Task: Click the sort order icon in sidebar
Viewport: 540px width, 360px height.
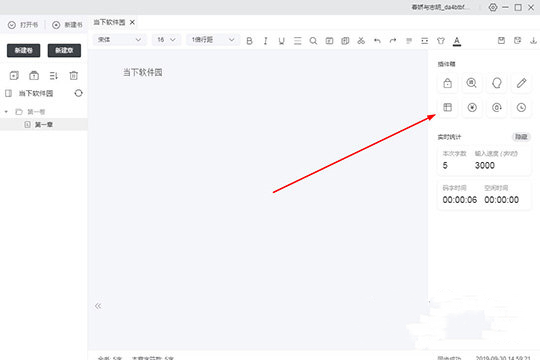Action: point(54,75)
